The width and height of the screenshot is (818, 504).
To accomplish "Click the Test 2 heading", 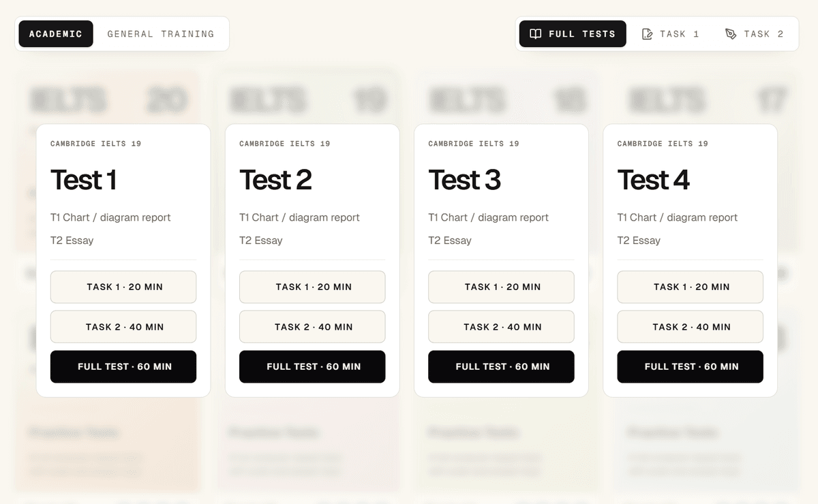I will (276, 180).
